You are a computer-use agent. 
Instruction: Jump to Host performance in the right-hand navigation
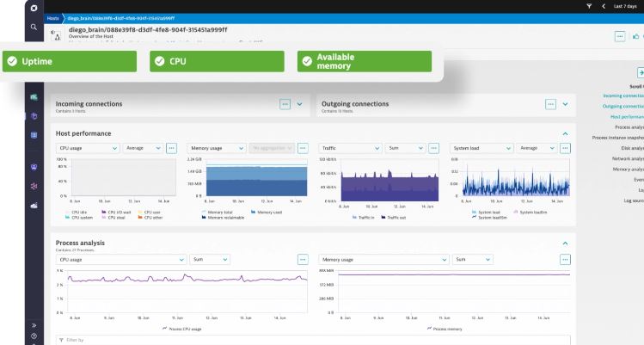627,117
